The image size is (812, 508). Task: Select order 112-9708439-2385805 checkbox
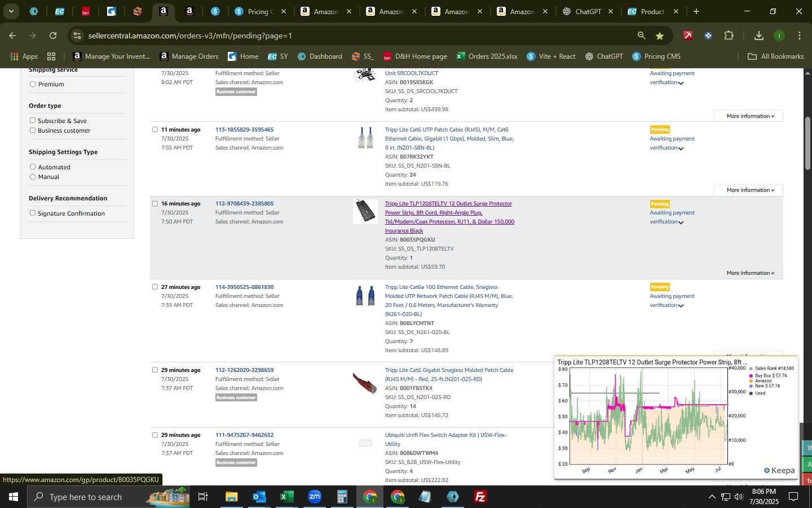pos(155,204)
